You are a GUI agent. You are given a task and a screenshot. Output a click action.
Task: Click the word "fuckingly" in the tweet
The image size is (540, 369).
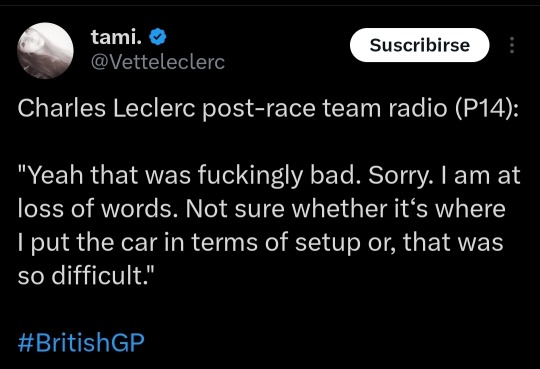tap(250, 176)
